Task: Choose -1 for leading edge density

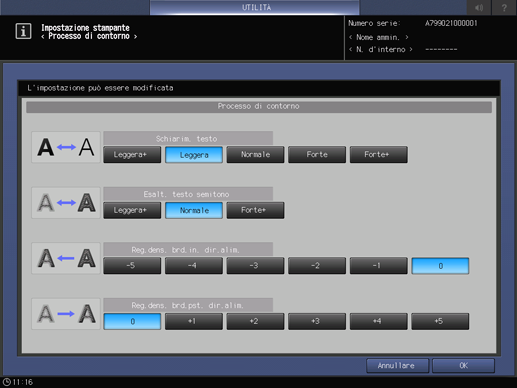Action: pyautogui.click(x=379, y=266)
